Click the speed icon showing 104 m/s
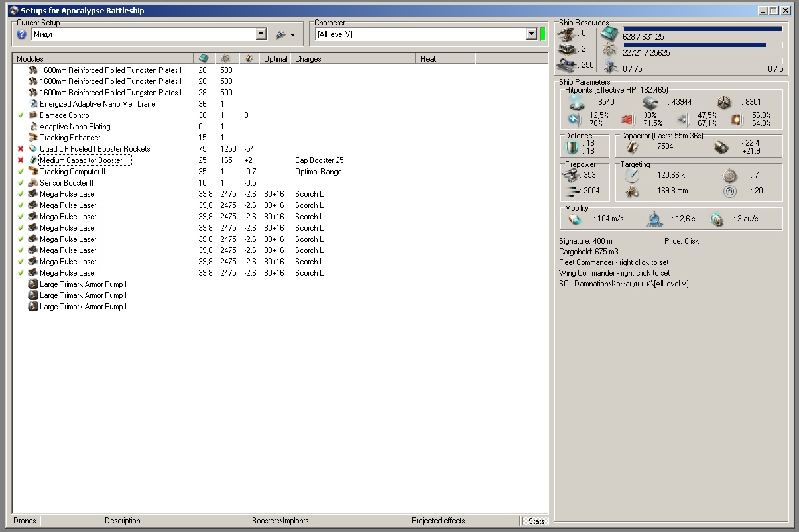This screenshot has width=799, height=532. click(574, 219)
